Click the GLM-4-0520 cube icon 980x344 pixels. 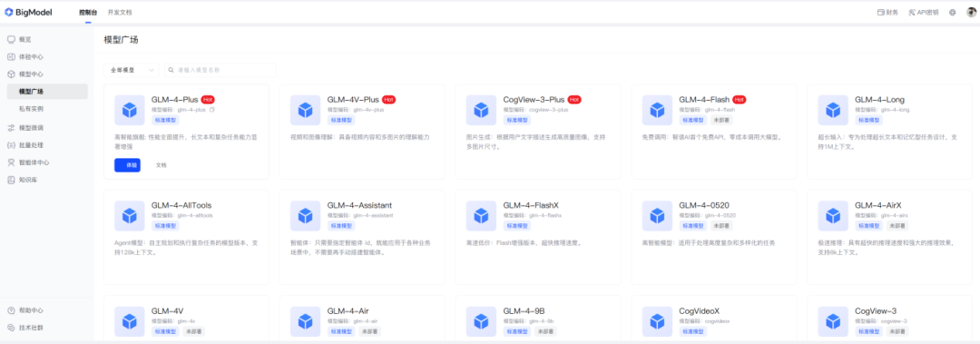click(x=658, y=216)
